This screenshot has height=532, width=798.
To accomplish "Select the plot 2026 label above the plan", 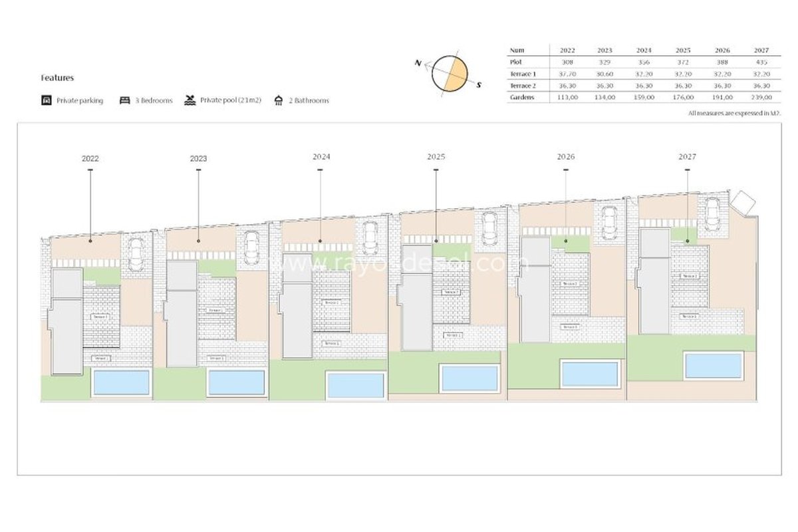I will (566, 157).
